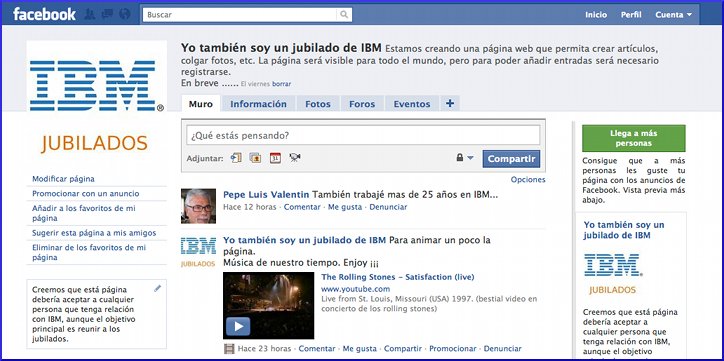Click the pencil edit icon in description box
Screen dimensions: 724x361
pyautogui.click(x=158, y=288)
